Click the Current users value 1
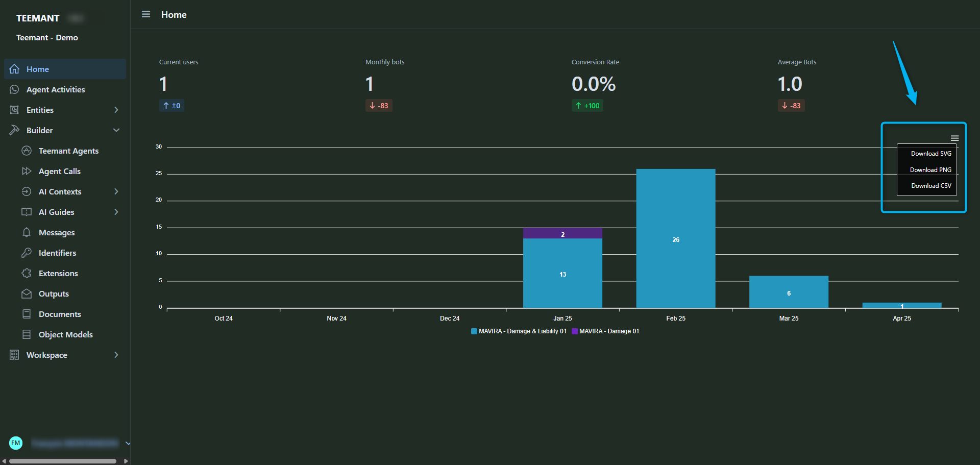This screenshot has height=465, width=980. 163,84
